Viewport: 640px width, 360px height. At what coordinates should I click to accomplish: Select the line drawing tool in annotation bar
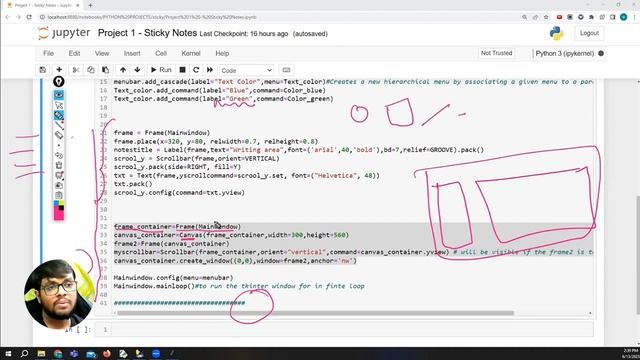click(x=59, y=125)
